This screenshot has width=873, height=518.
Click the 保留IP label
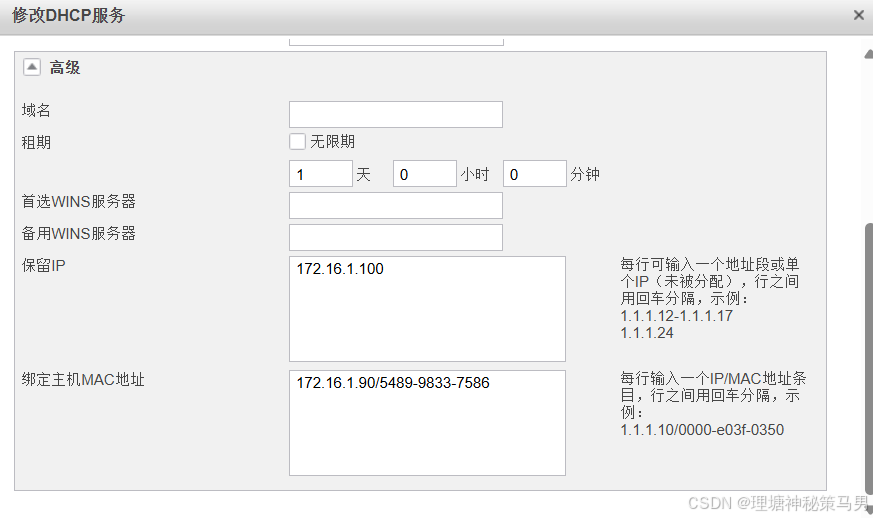pyautogui.click(x=43, y=266)
